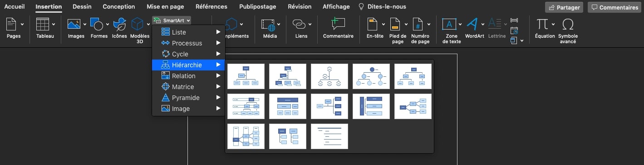Click the Partager button
644x165 pixels.
click(x=564, y=7)
